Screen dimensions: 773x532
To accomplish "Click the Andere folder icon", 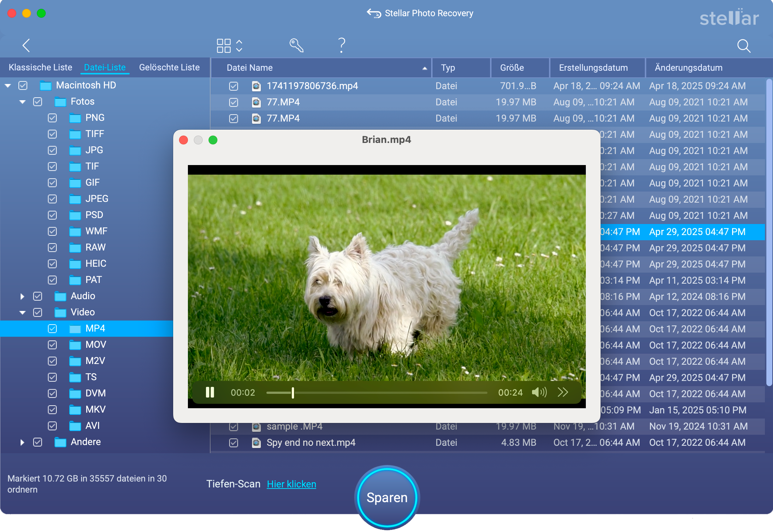I will pyautogui.click(x=60, y=442).
